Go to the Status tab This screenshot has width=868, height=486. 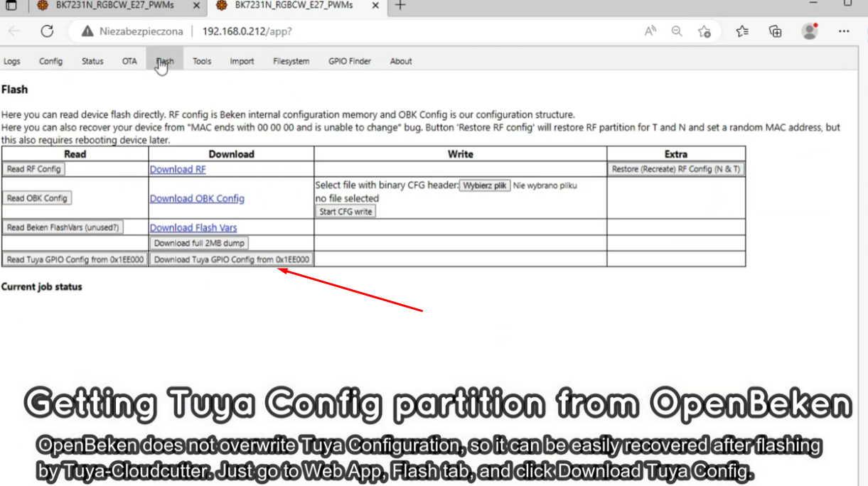click(92, 61)
